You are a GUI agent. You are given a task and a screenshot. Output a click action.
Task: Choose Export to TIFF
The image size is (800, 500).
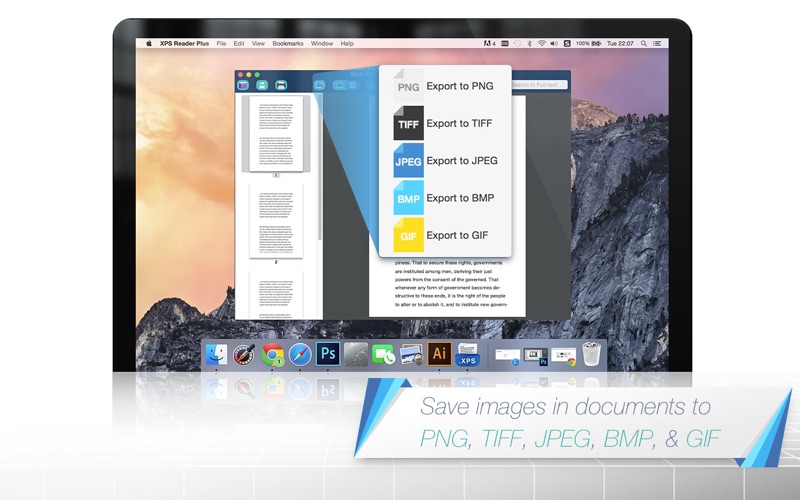pyautogui.click(x=445, y=123)
